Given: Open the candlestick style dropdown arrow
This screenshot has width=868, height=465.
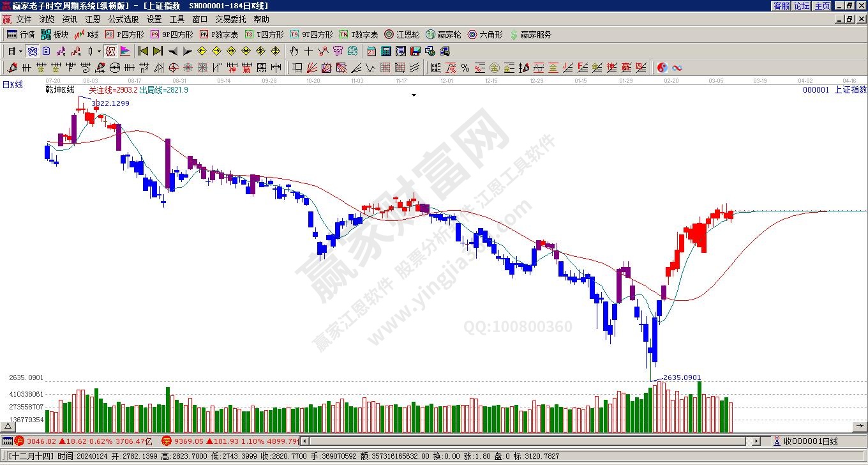Looking at the screenshot, I should [x=99, y=51].
